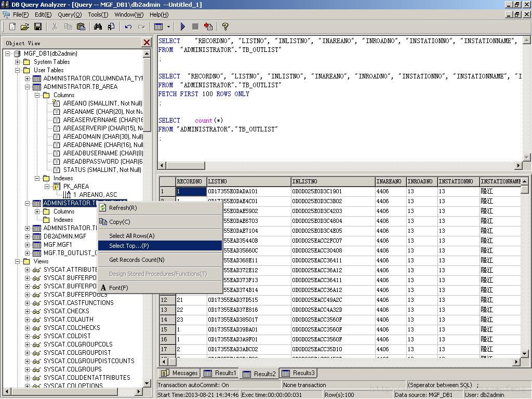Click the Open file folder icon

tap(25, 26)
